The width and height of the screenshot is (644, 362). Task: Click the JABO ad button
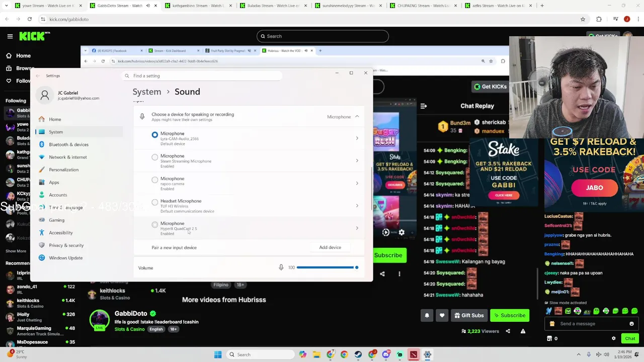594,188
